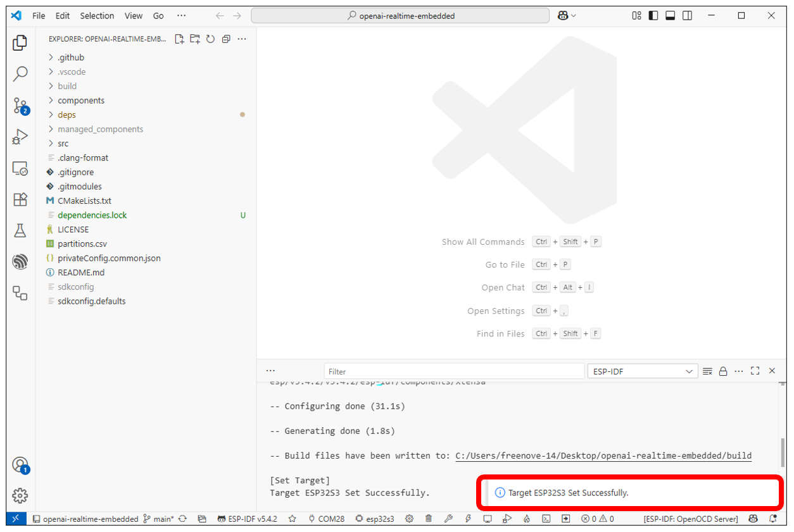Click the build, flash and monitor flame icon

[x=527, y=519]
